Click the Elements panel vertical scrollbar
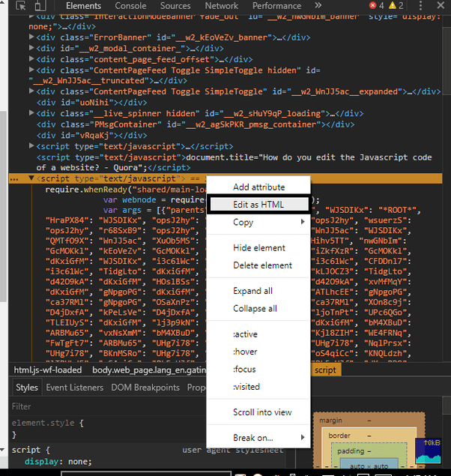The image size is (451, 476). [x=447, y=61]
